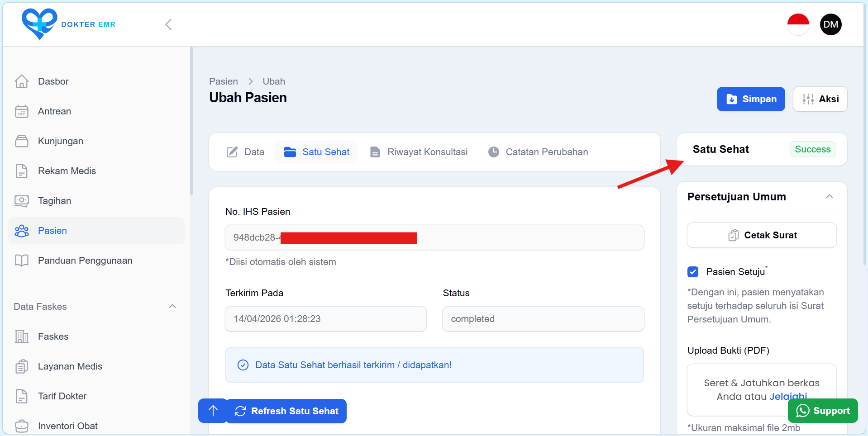Select the Satu Sehat tab
868x436 pixels.
tap(316, 152)
